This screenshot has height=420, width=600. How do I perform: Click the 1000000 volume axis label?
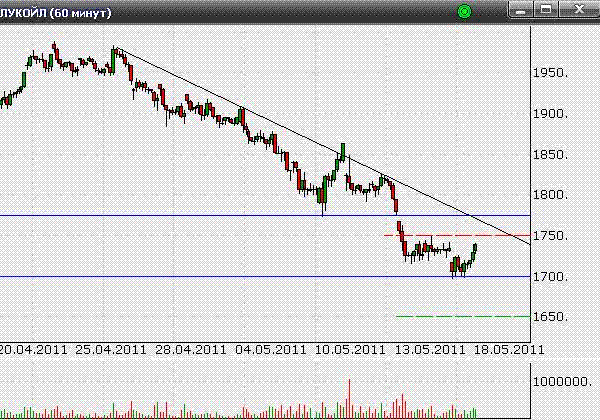(562, 381)
